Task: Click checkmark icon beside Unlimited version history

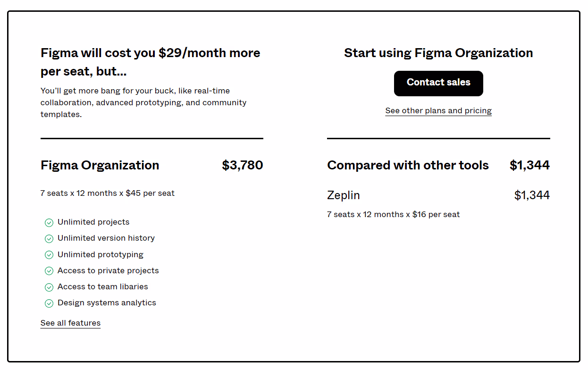Action: coord(49,239)
